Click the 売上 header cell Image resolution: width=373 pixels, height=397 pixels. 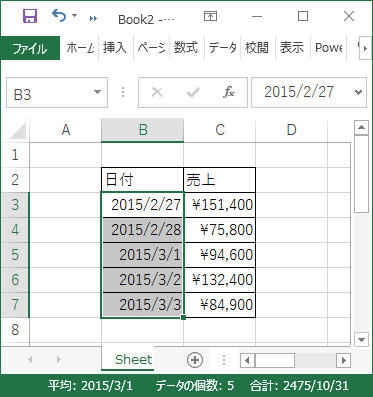219,180
